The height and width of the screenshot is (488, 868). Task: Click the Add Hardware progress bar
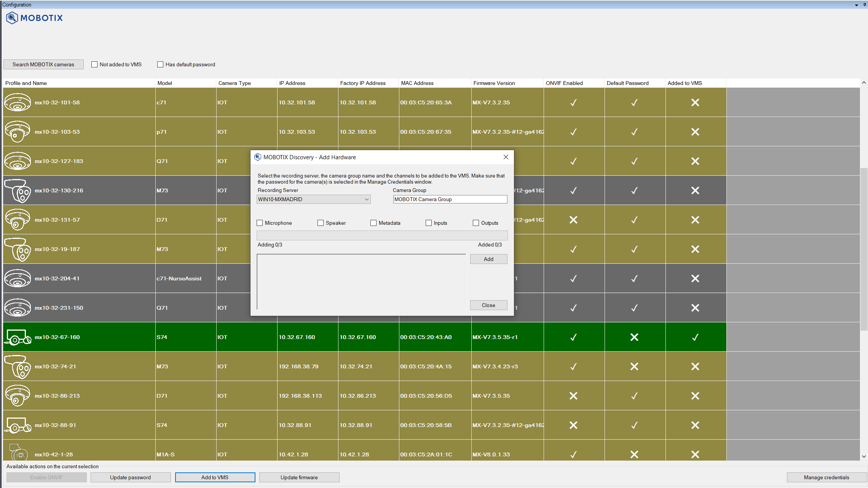pyautogui.click(x=382, y=235)
